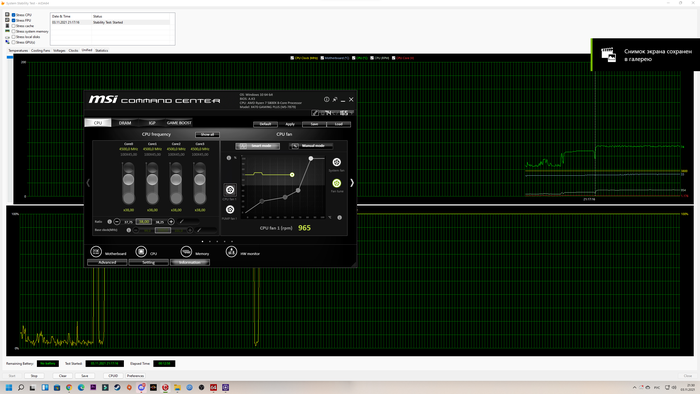Toggle CPU Clock (MHz) graph legend checkbox
Image resolution: width=700 pixels, height=394 pixels.
(x=292, y=58)
